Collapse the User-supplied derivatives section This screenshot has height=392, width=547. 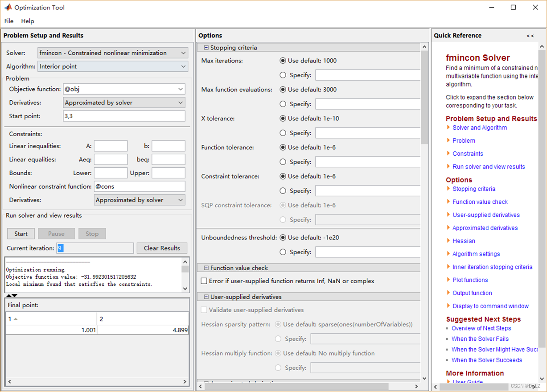[206, 297]
